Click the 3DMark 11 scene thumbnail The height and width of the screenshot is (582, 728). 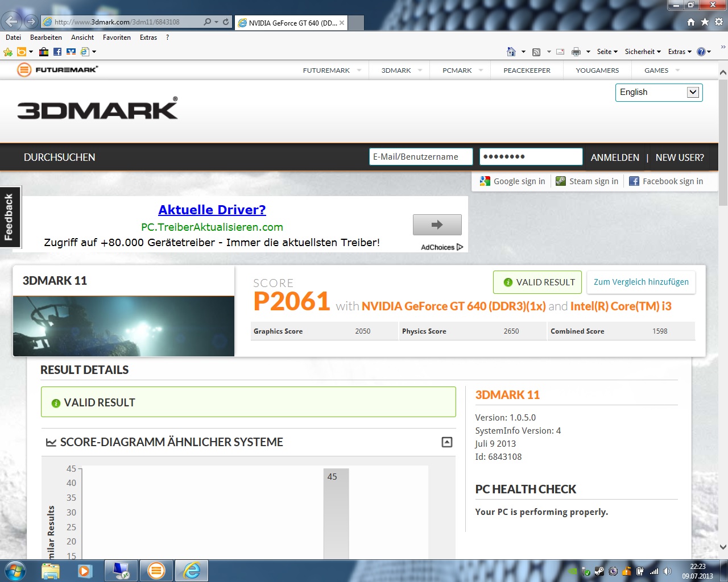click(x=123, y=326)
